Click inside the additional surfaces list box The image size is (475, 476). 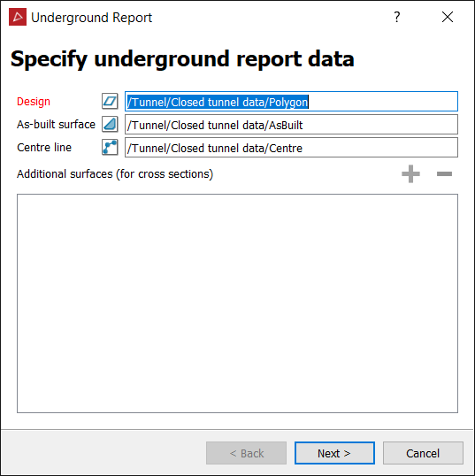pyautogui.click(x=237, y=303)
